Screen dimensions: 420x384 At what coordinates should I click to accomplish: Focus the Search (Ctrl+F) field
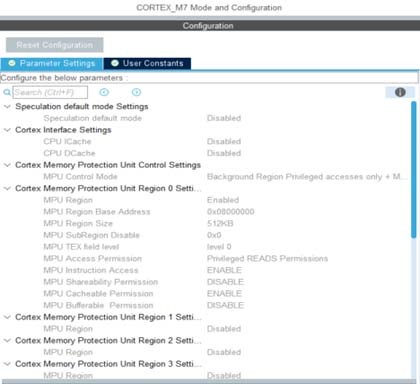coord(50,92)
